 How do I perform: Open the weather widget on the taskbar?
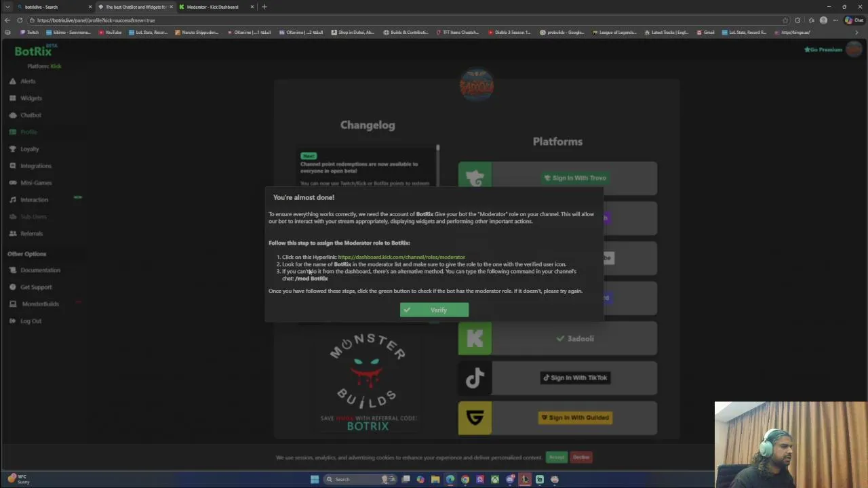(x=17, y=479)
